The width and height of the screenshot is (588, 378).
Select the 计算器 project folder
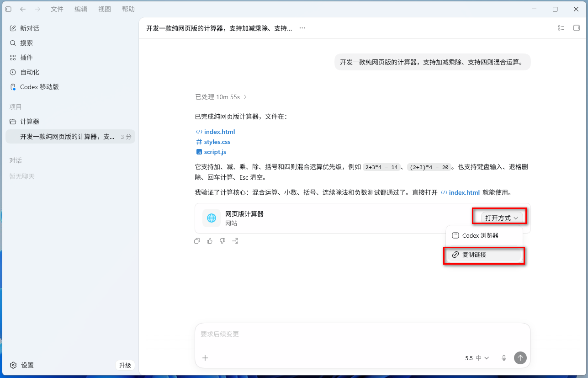click(x=70, y=122)
